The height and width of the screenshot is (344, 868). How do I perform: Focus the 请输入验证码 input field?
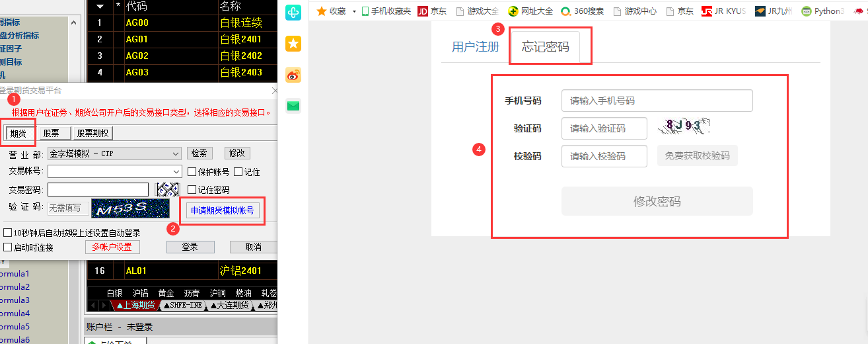pos(604,128)
